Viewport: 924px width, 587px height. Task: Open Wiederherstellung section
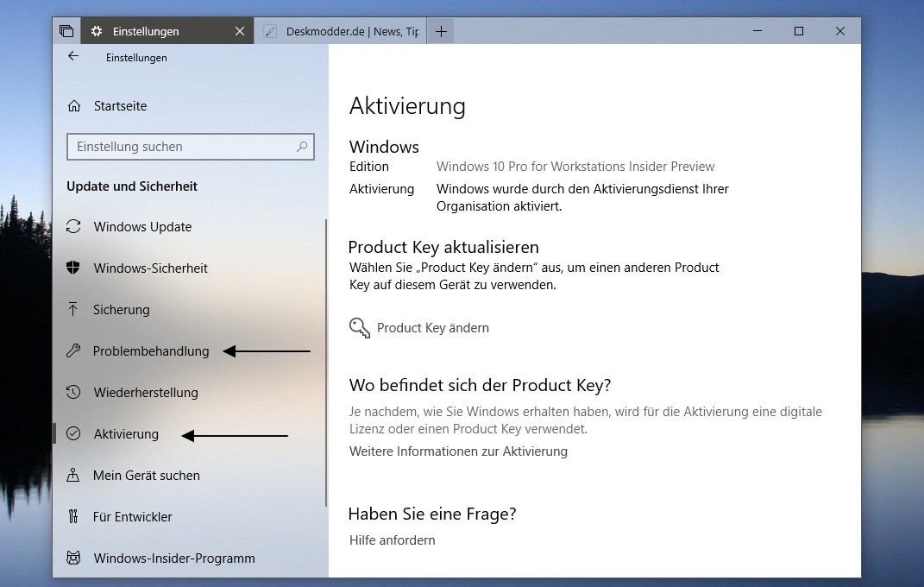click(x=146, y=393)
